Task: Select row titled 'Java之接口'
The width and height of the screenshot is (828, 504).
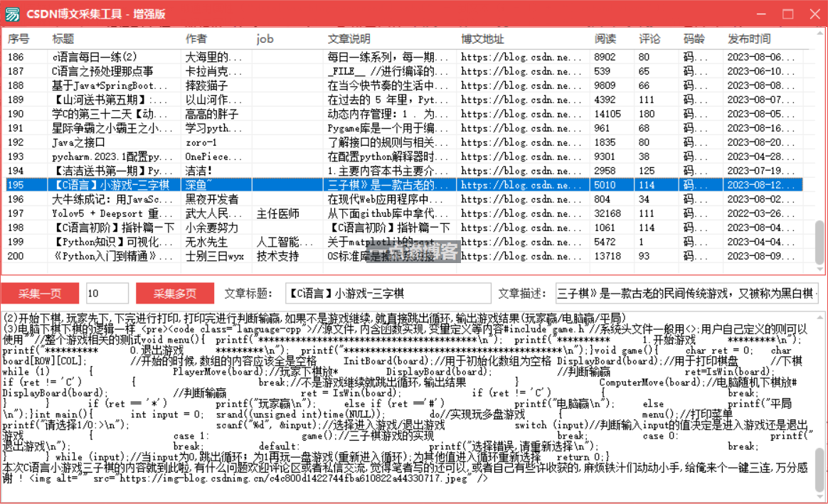Action: point(78,142)
